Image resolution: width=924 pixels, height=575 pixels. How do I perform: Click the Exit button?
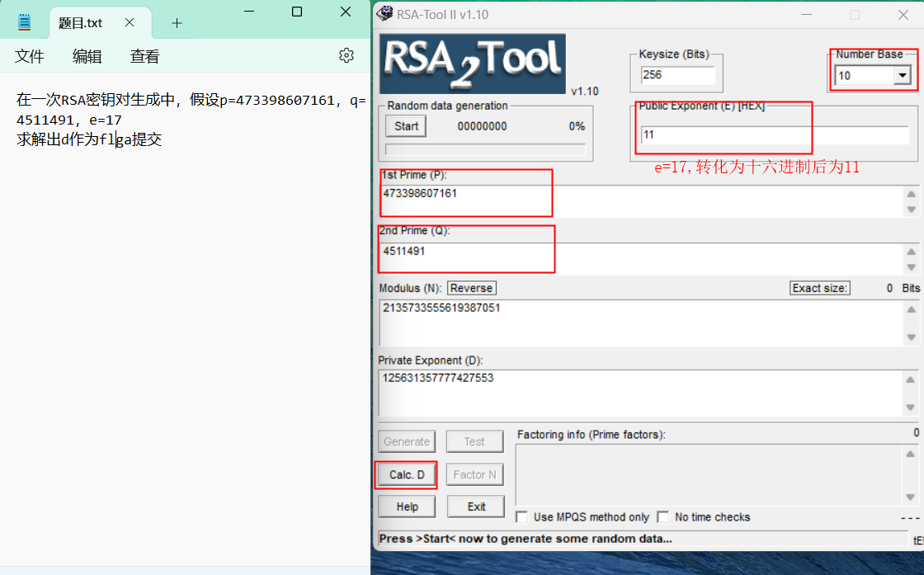[x=476, y=507]
